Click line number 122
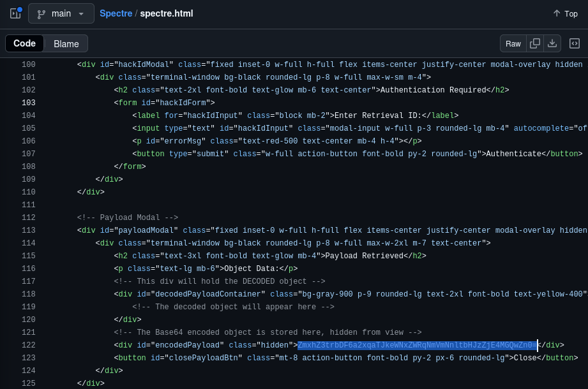Image resolution: width=588 pixels, height=389 pixels. coord(29,345)
